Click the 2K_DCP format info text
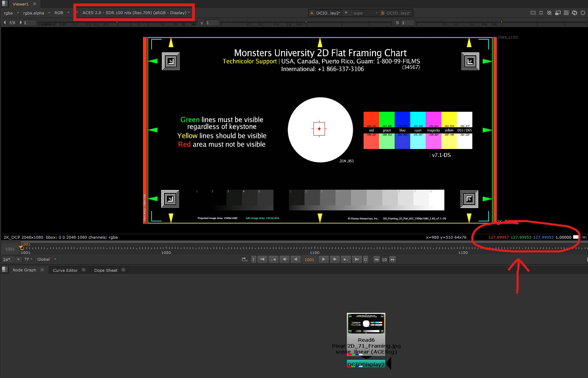 [x=23, y=237]
